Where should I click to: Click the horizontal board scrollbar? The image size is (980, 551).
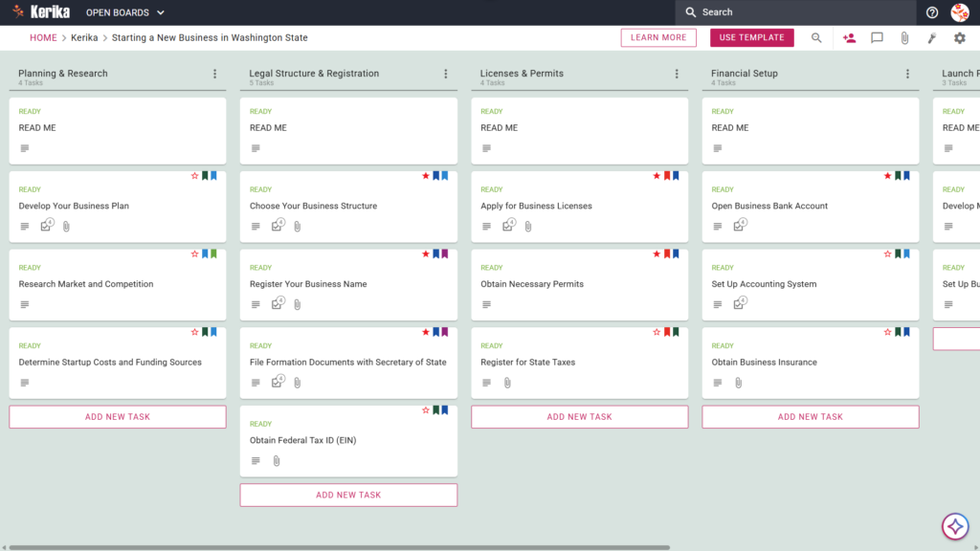(x=340, y=547)
